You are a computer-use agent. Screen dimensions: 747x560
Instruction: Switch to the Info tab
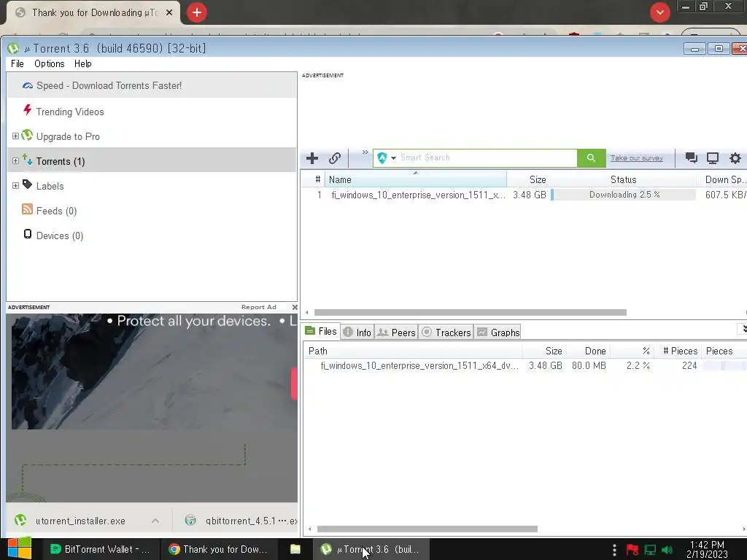(357, 332)
